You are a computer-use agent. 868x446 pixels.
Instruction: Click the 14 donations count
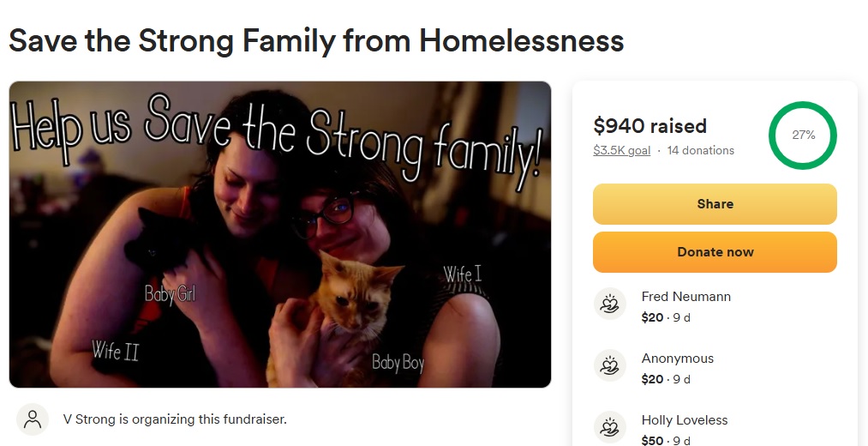[701, 151]
